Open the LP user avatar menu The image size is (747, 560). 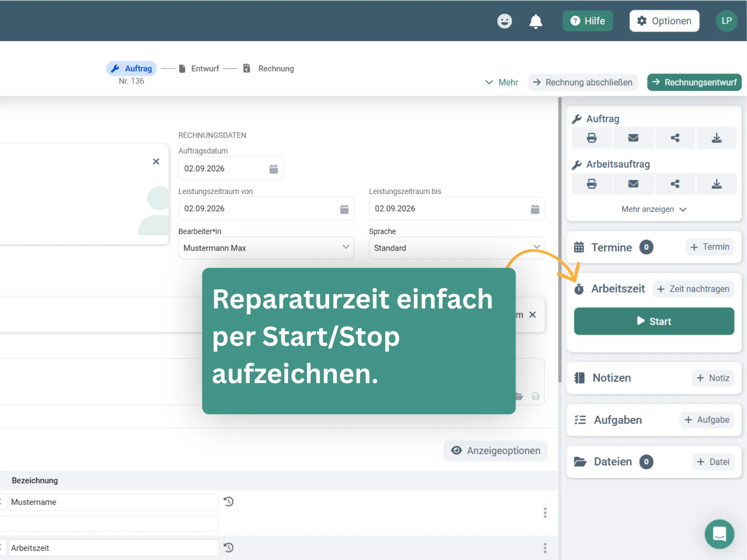[726, 21]
